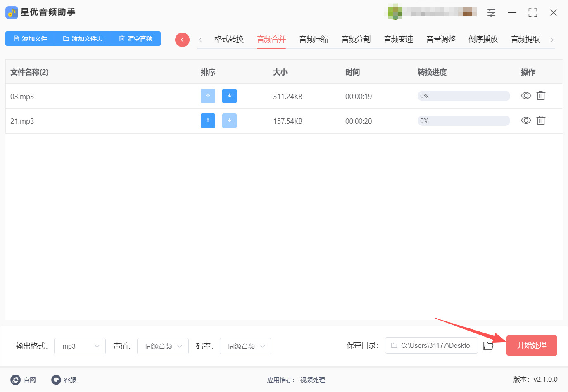Image resolution: width=568 pixels, height=392 pixels.
Task: Select the 音频合并 tab
Action: (271, 39)
